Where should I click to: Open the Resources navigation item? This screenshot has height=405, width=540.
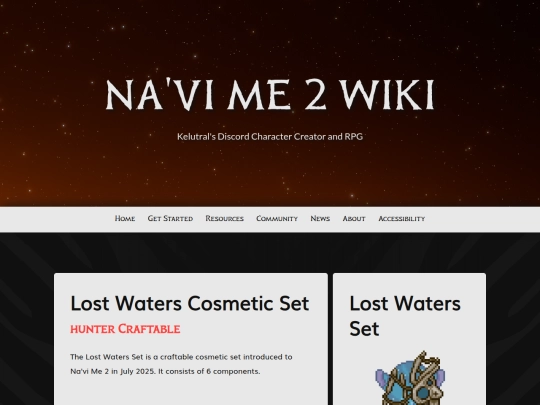tap(225, 218)
